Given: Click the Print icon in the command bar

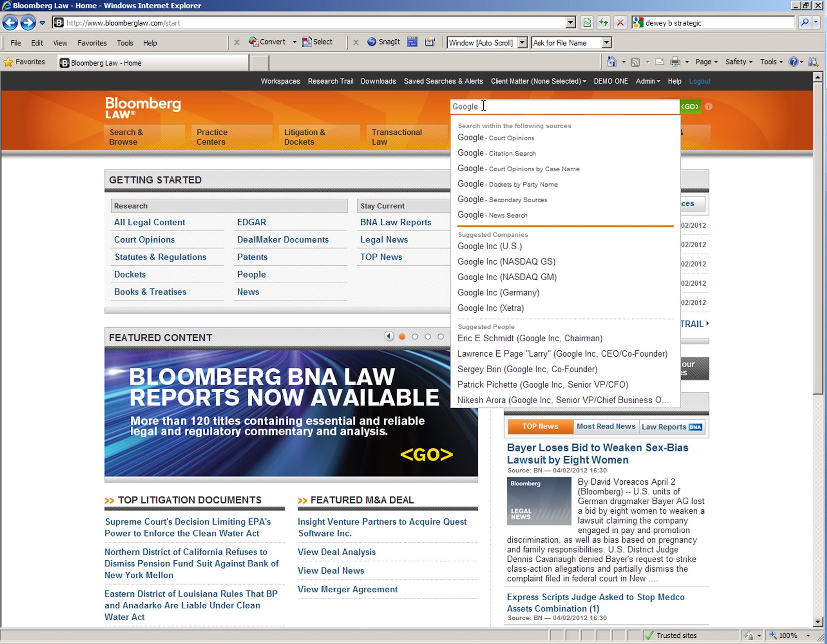Looking at the screenshot, I should pyautogui.click(x=675, y=62).
